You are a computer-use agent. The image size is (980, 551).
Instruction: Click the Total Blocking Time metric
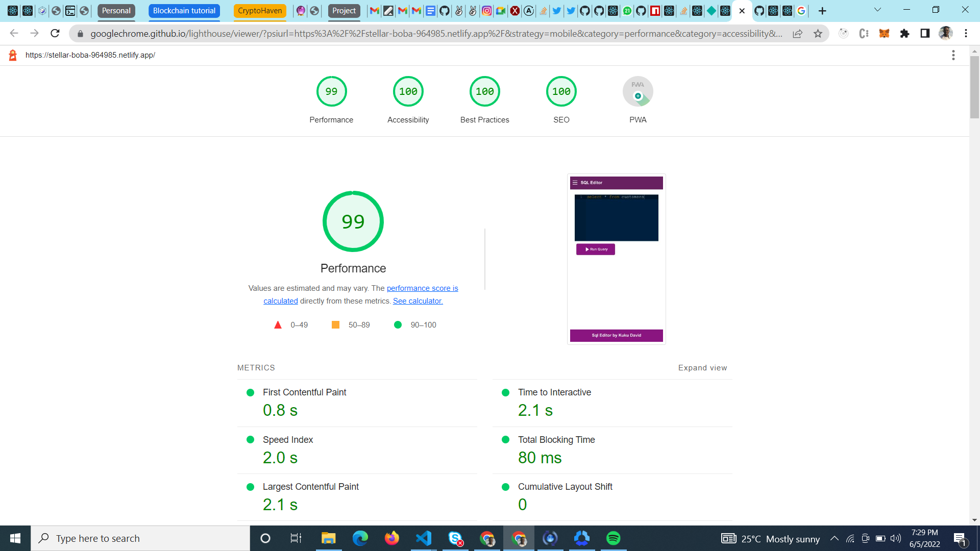pyautogui.click(x=612, y=450)
